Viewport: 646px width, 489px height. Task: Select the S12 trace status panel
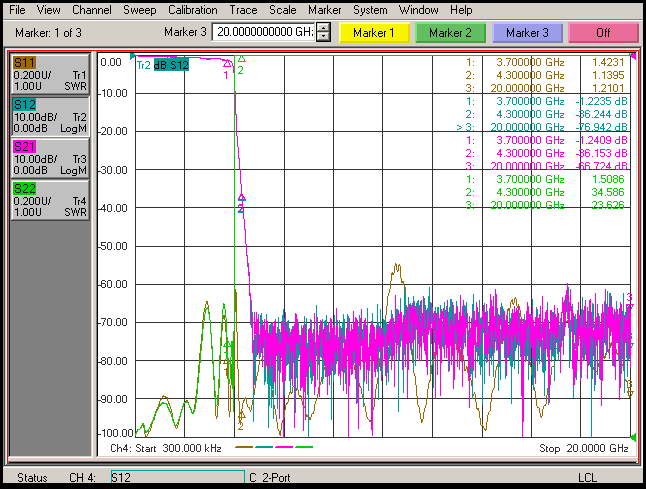(49, 116)
